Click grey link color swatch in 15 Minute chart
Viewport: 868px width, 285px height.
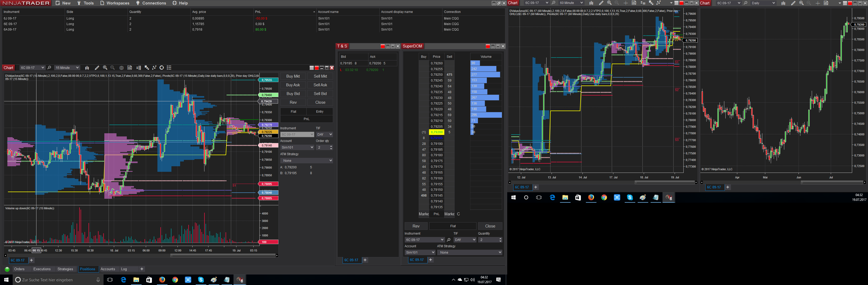312,68
